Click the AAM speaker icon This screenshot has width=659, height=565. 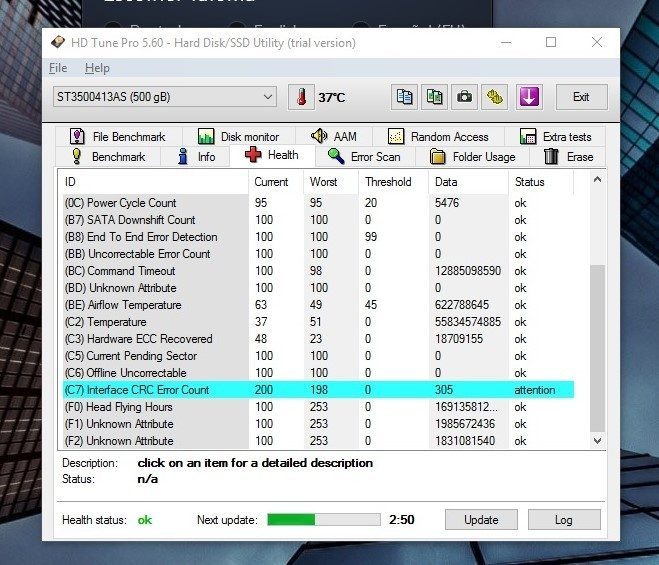pyautogui.click(x=319, y=136)
